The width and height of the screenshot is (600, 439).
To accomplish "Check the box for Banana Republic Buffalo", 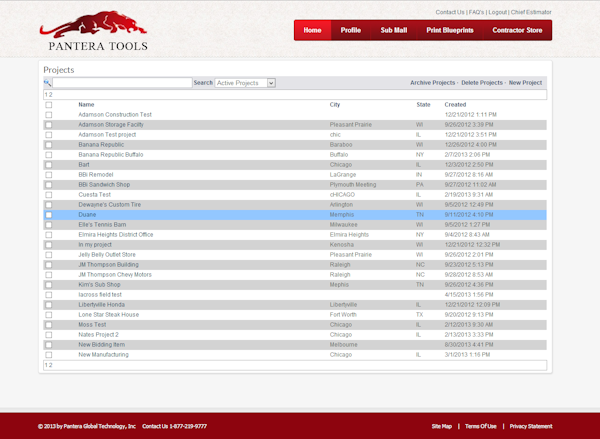I will (x=49, y=155).
